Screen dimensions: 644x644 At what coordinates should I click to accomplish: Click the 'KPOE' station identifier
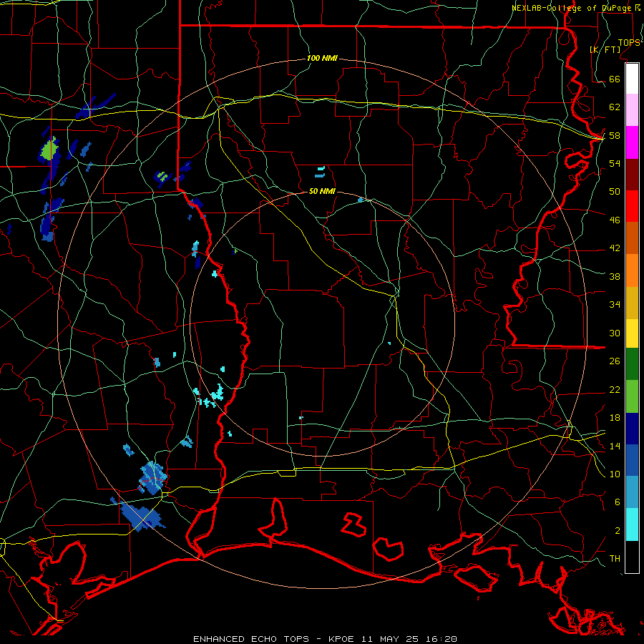coord(341,639)
